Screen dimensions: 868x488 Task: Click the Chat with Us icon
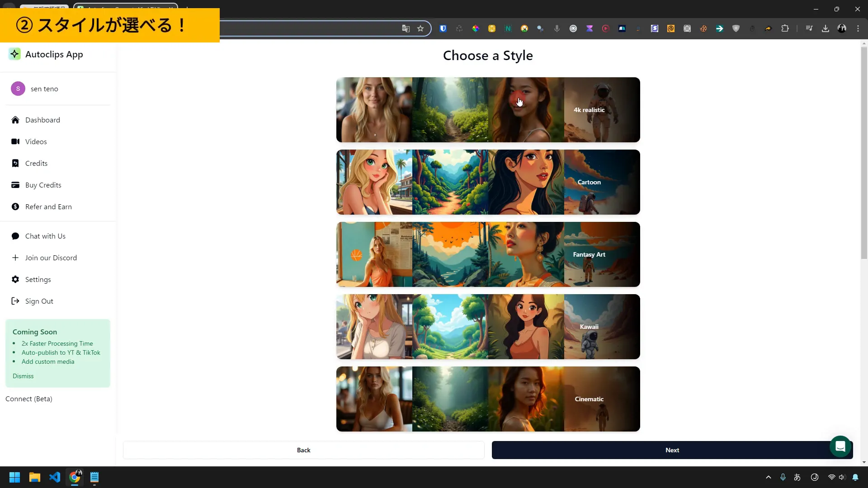(x=15, y=235)
